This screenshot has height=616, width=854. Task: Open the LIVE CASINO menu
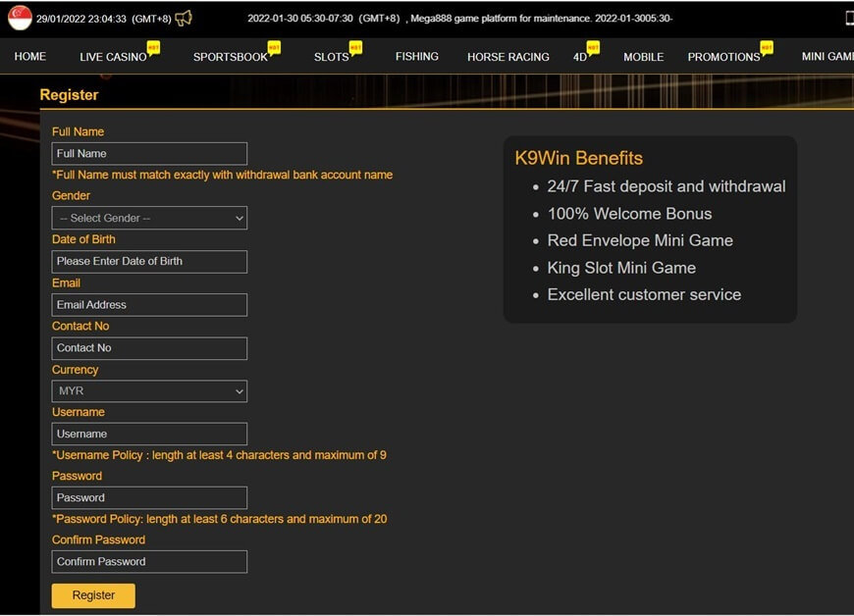[x=113, y=57]
